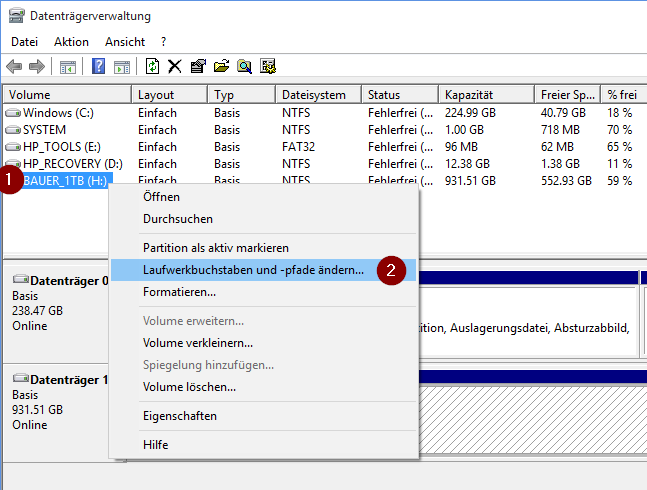The width and height of the screenshot is (647, 490).
Task: Click drive icon beside Windows (C:)
Action: (13, 113)
